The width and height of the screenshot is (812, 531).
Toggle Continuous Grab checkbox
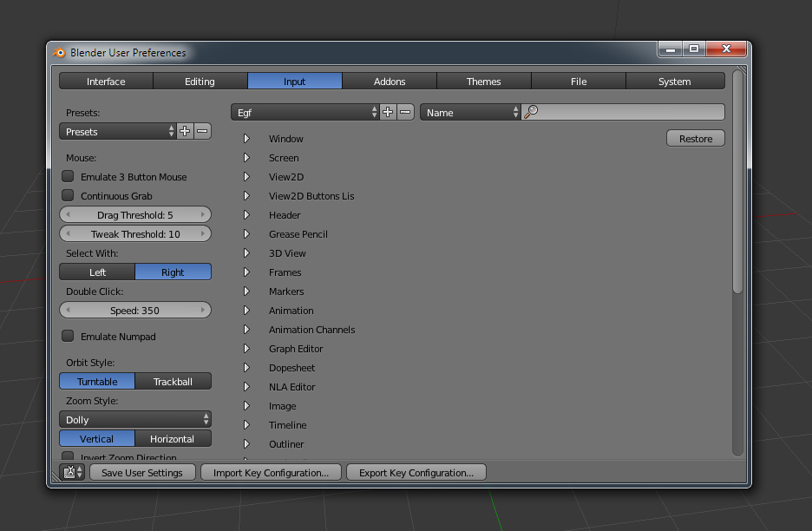(x=68, y=195)
